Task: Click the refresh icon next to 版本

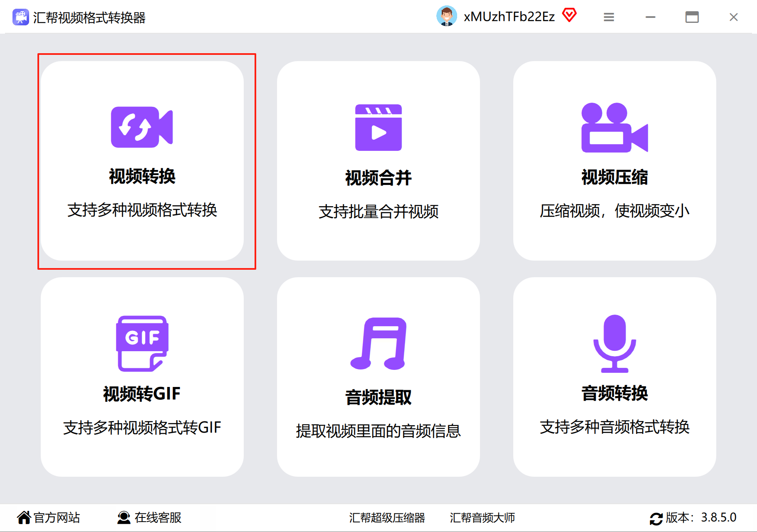Action: pyautogui.click(x=656, y=519)
